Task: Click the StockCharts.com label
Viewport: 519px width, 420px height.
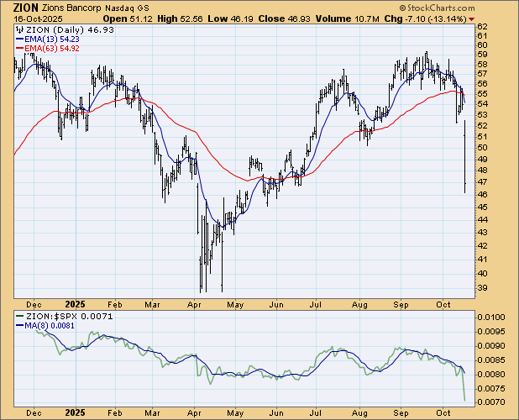Action: (437, 8)
